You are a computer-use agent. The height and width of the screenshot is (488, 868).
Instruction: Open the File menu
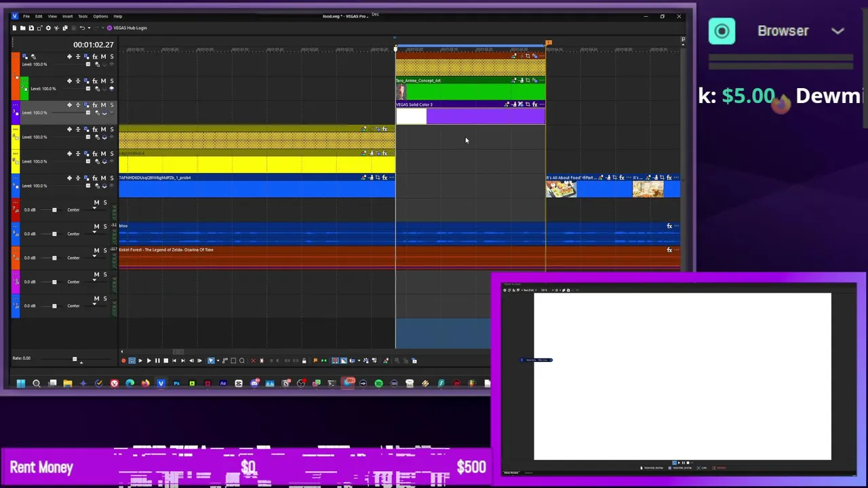[26, 16]
